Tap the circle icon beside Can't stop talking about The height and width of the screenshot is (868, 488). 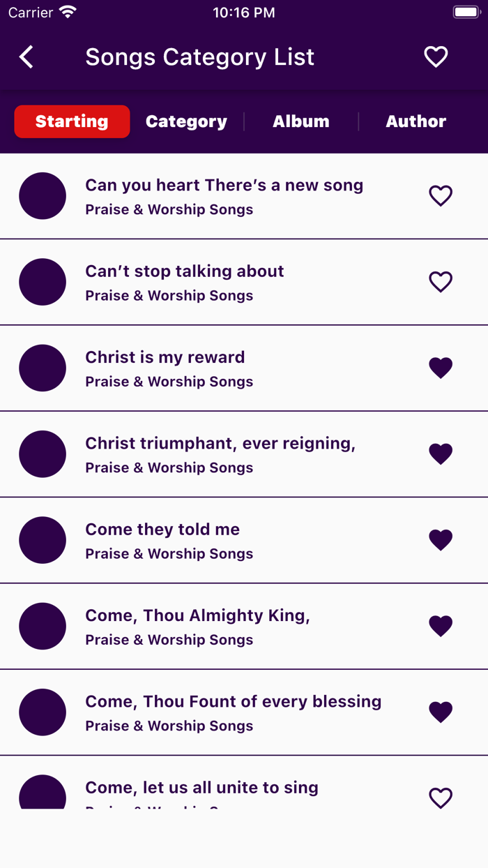43,282
